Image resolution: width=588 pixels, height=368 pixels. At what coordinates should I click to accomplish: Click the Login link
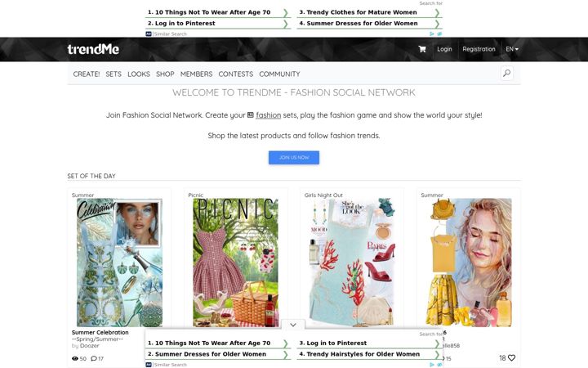[444, 49]
